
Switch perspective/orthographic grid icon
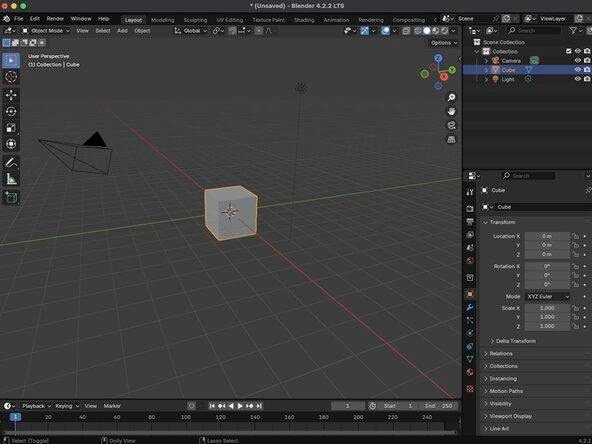pyautogui.click(x=451, y=140)
